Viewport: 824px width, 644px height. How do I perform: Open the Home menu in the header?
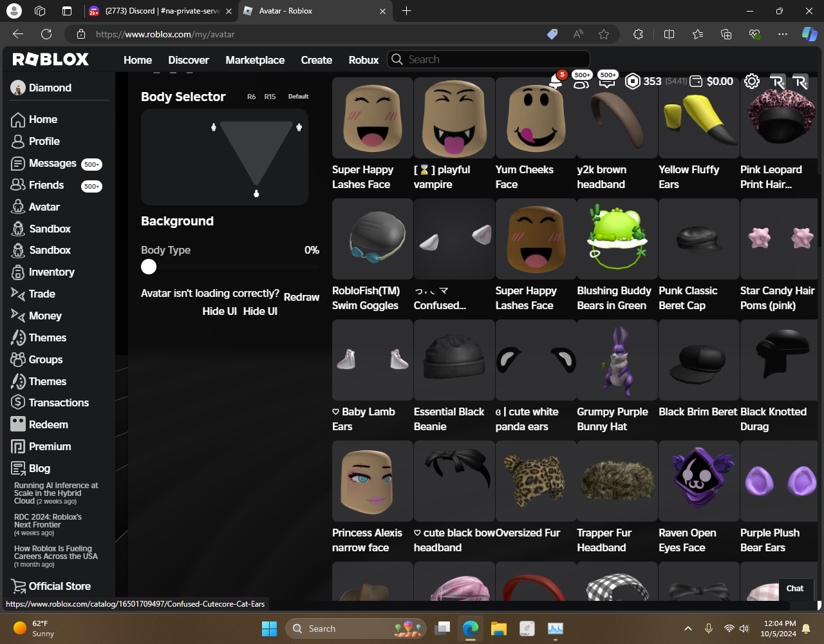(138, 60)
